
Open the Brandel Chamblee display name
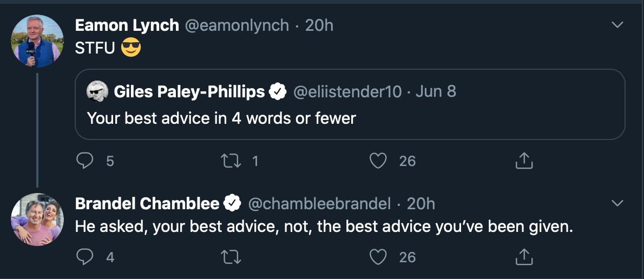tap(147, 203)
